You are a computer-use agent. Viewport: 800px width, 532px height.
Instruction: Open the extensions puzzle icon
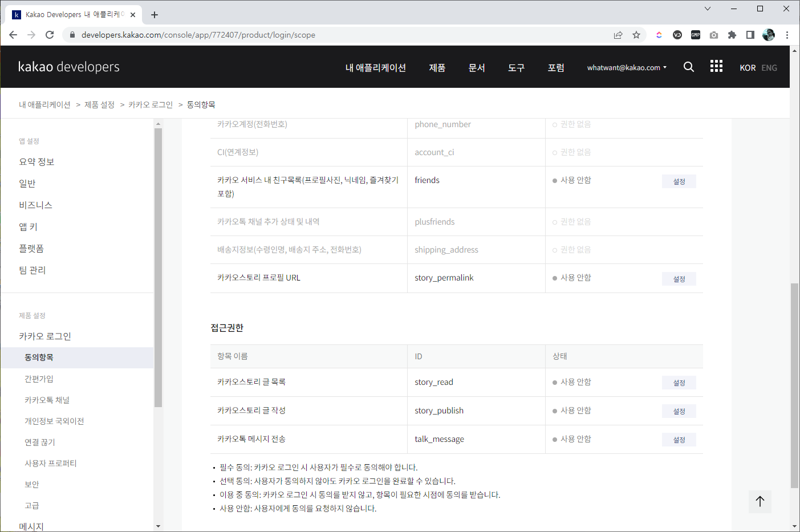click(732, 35)
